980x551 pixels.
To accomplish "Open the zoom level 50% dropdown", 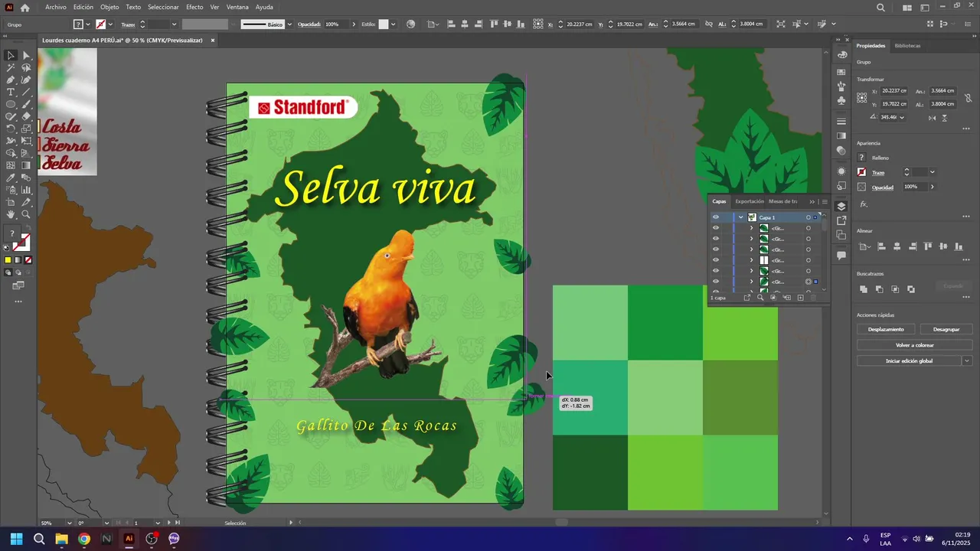I will [70, 523].
